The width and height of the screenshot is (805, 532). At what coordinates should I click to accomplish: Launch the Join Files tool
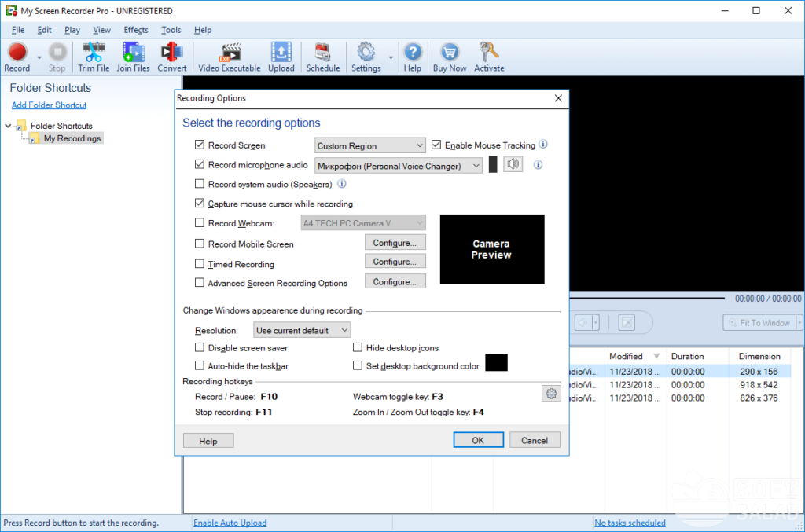click(133, 57)
